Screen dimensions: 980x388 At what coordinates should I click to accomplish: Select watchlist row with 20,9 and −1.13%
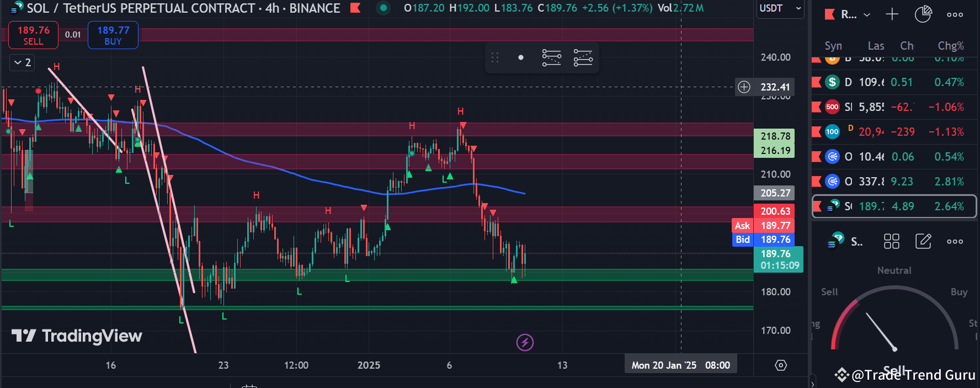pyautogui.click(x=894, y=132)
